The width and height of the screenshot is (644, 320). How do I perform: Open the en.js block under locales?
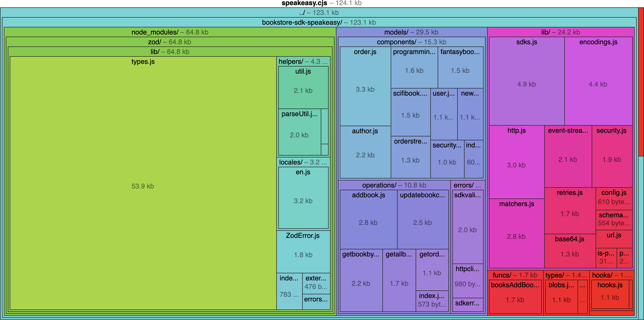(303, 198)
